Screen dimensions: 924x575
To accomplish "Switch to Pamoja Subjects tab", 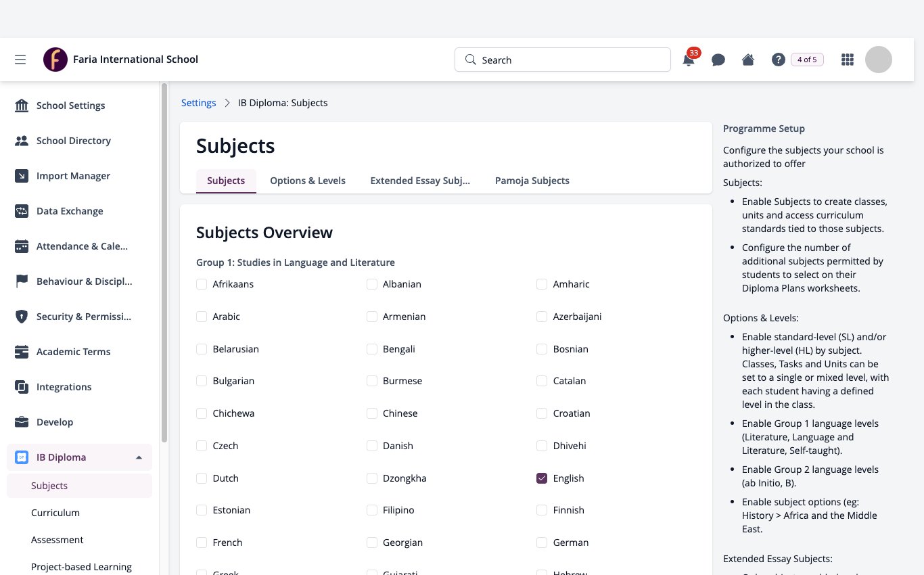I will (x=532, y=181).
